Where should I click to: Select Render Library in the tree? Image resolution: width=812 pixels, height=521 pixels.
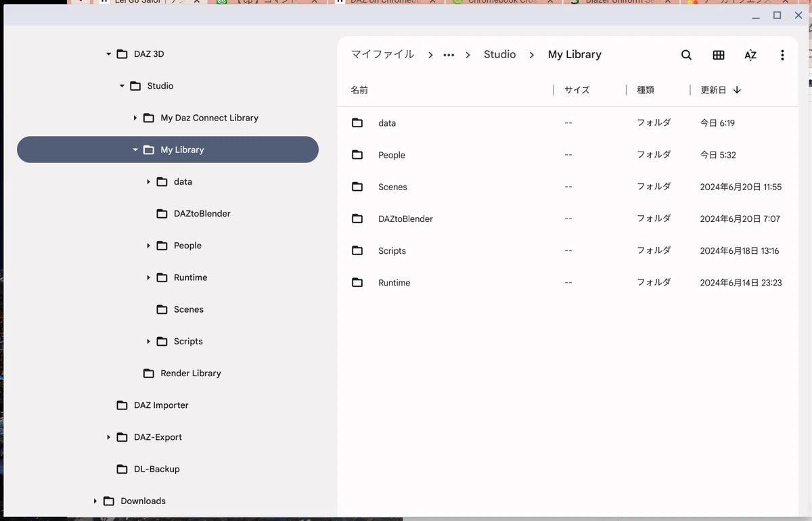[x=190, y=373]
